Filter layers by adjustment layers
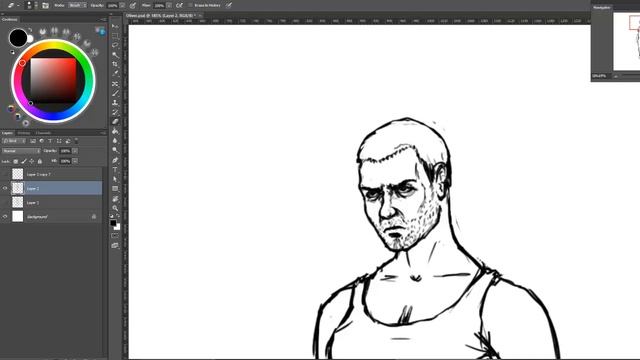Image resolution: width=640 pixels, height=360 pixels. (x=42, y=141)
